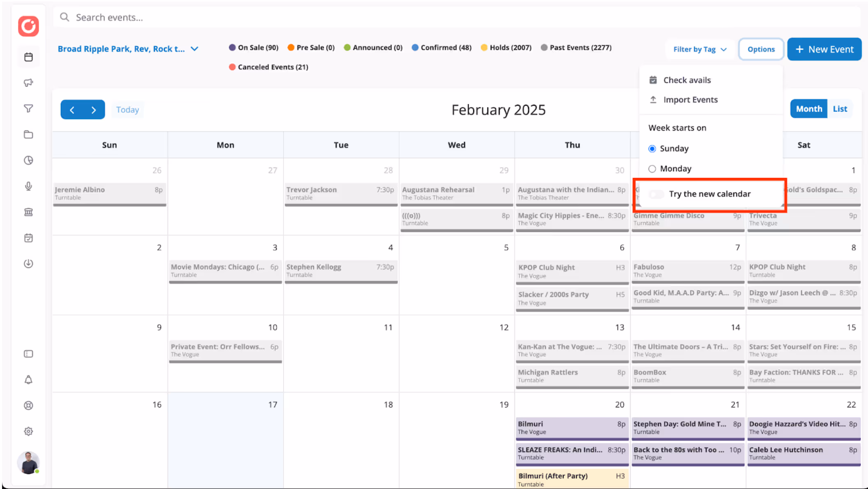Click the notification bell icon

(x=28, y=380)
